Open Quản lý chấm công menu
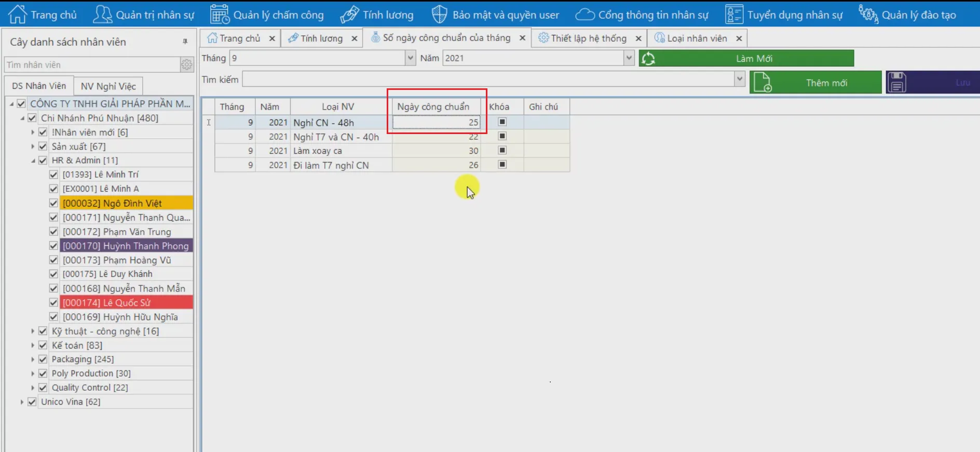Image resolution: width=980 pixels, height=452 pixels. [267, 15]
